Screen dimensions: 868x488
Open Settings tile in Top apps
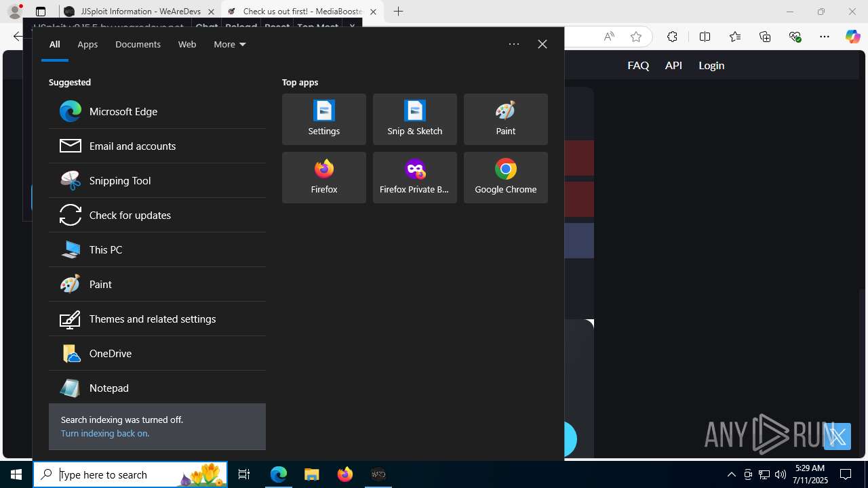(x=324, y=119)
